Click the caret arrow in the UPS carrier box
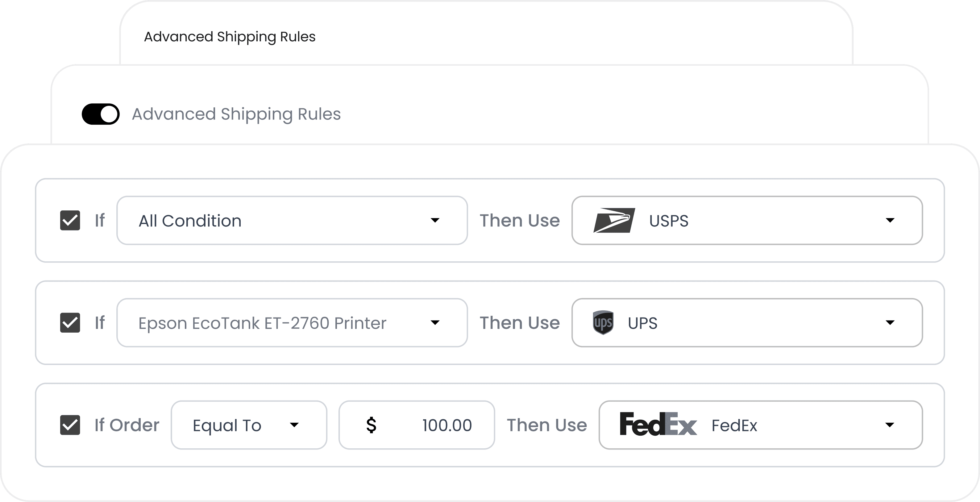The height and width of the screenshot is (502, 980). tap(890, 322)
